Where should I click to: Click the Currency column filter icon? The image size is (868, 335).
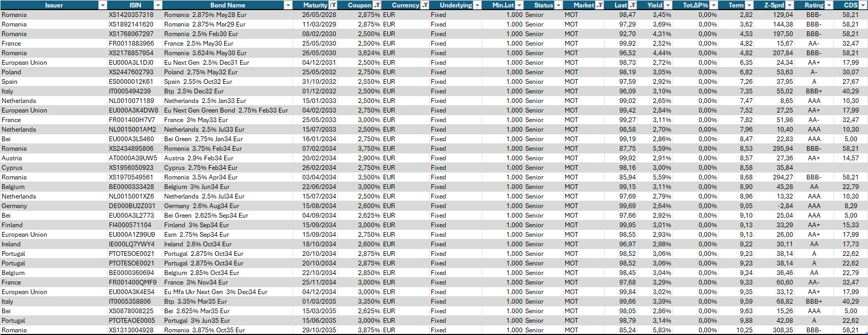424,5
